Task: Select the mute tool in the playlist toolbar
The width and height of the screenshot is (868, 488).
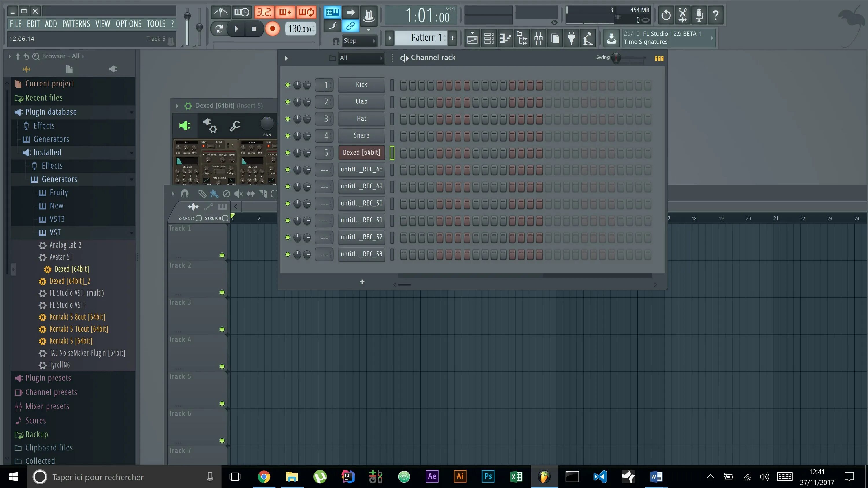Action: tap(239, 194)
